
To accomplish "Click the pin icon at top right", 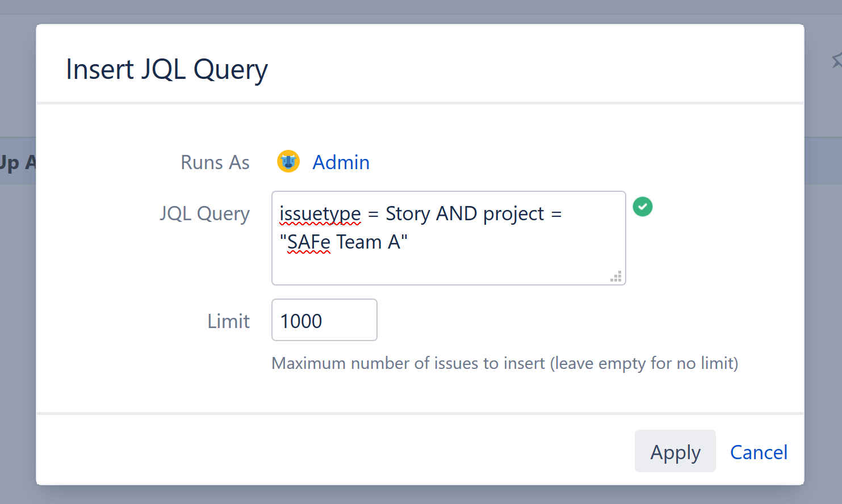I will point(837,60).
